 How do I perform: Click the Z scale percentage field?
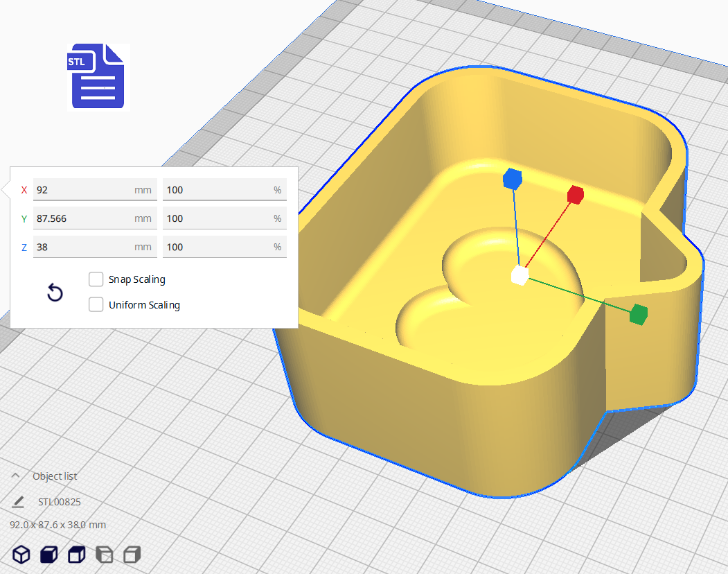pos(217,247)
